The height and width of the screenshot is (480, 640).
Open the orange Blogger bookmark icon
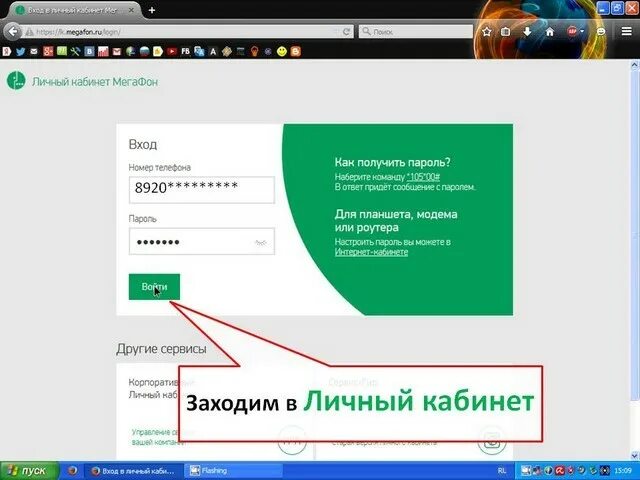[296, 51]
